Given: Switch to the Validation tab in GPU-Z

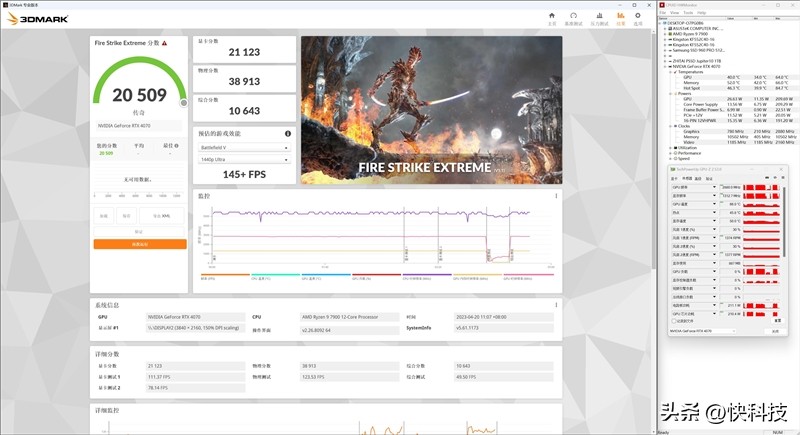Looking at the screenshot, I should (709, 178).
